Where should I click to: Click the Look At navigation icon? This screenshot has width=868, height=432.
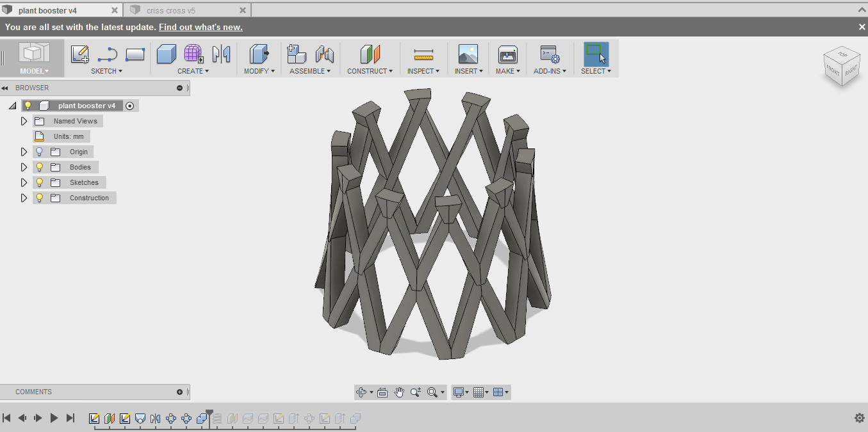click(382, 392)
